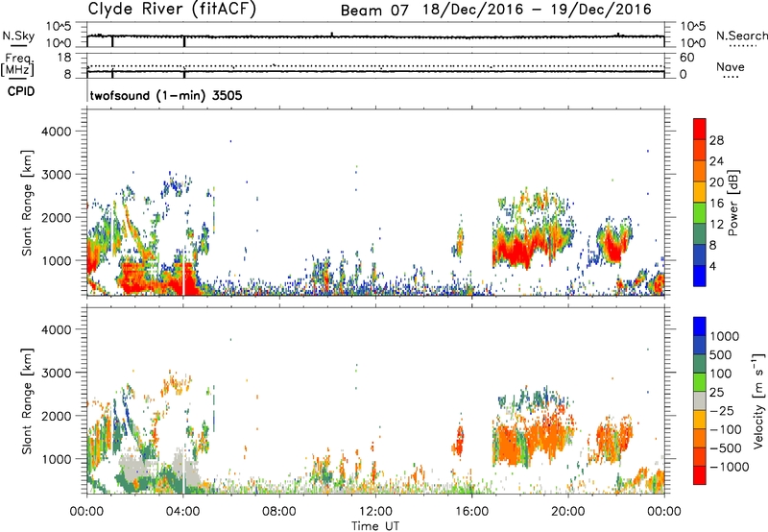Select the 'Freq. [MHz]' axis label
This screenshot has width=768, height=532.
(17, 65)
